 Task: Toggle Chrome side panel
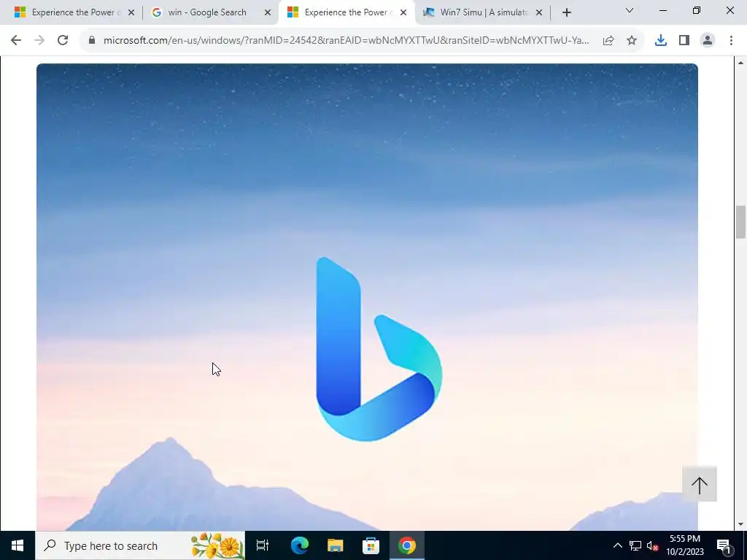tap(684, 41)
